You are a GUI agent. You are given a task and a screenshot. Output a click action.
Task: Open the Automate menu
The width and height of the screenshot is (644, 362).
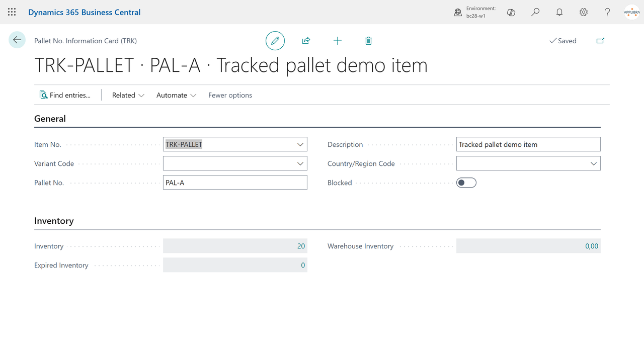click(x=176, y=95)
